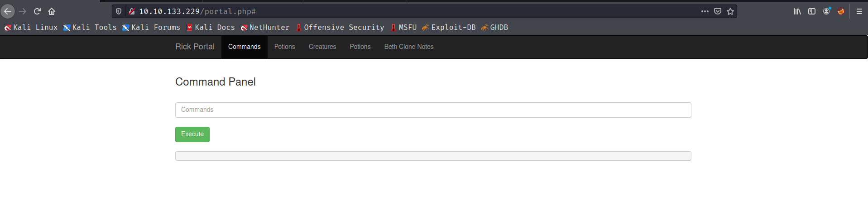
Task: Open Offensive Security bookmark
Action: pos(340,28)
